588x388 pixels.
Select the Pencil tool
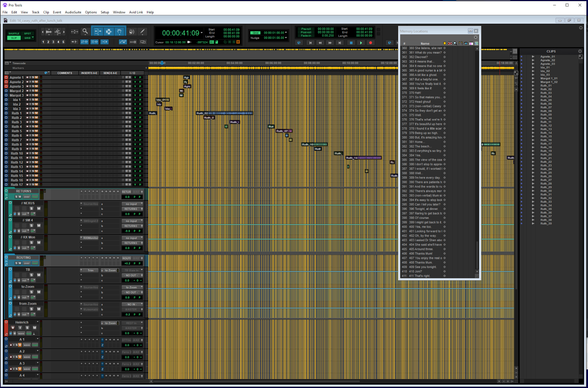coord(142,32)
